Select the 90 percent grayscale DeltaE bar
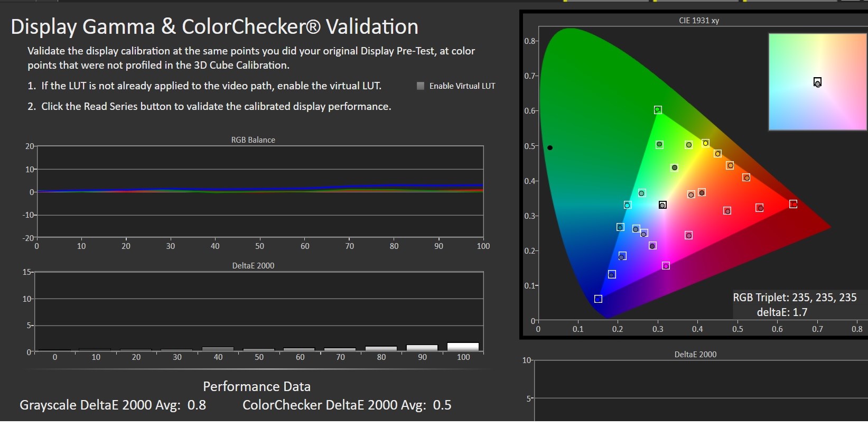 click(x=422, y=348)
